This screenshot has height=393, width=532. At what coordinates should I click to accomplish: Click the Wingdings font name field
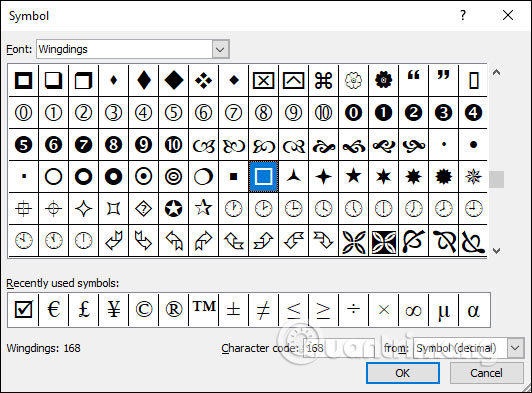pyautogui.click(x=125, y=50)
